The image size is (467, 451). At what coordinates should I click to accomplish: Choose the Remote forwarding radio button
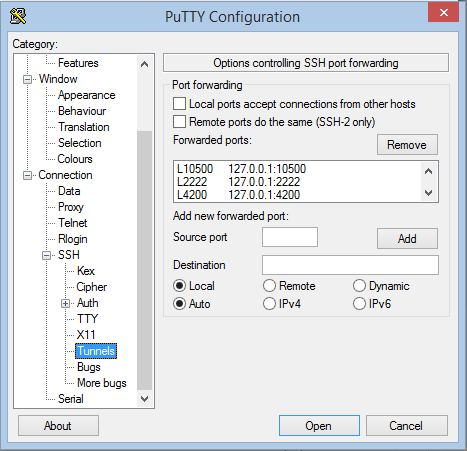pyautogui.click(x=269, y=286)
